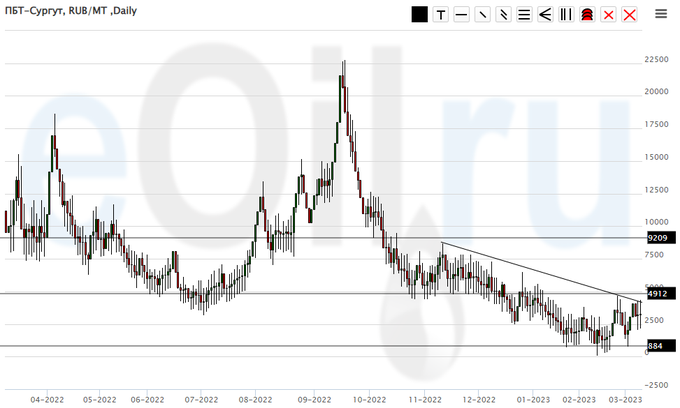Open the black color picker swatch
680x408 pixels.
(420, 15)
